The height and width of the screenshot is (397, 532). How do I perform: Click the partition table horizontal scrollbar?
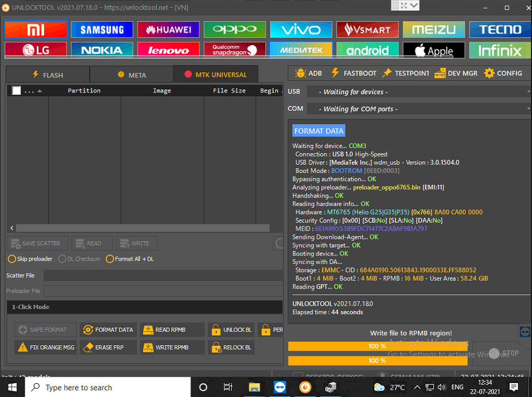143,228
